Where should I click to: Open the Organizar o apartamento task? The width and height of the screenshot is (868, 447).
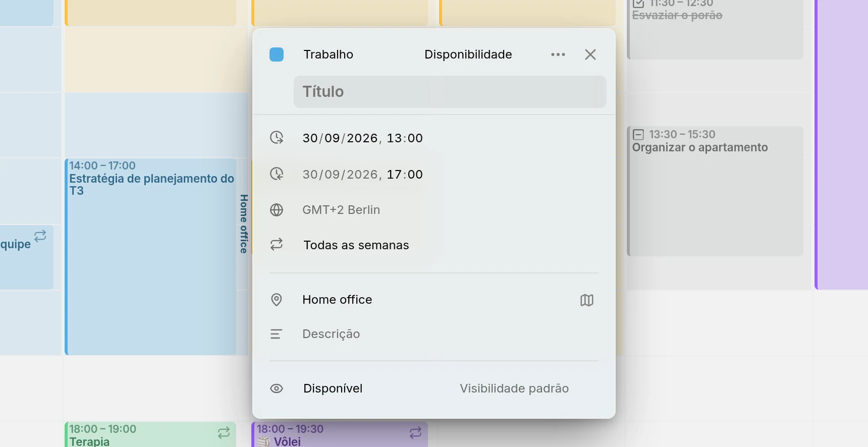715,191
